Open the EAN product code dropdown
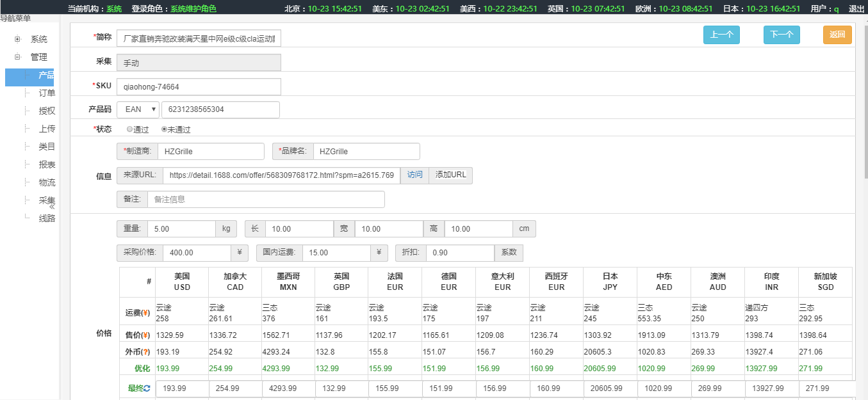The height and width of the screenshot is (400, 868). click(138, 109)
